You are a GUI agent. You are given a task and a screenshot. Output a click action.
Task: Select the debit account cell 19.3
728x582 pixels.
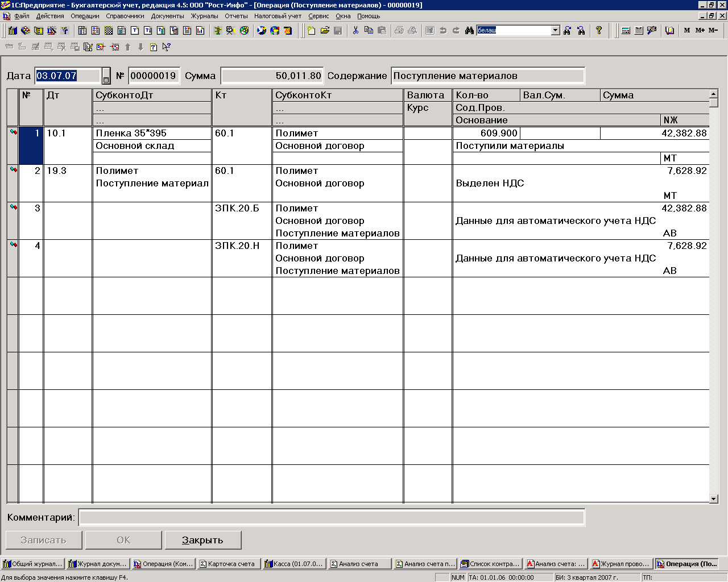(68, 171)
